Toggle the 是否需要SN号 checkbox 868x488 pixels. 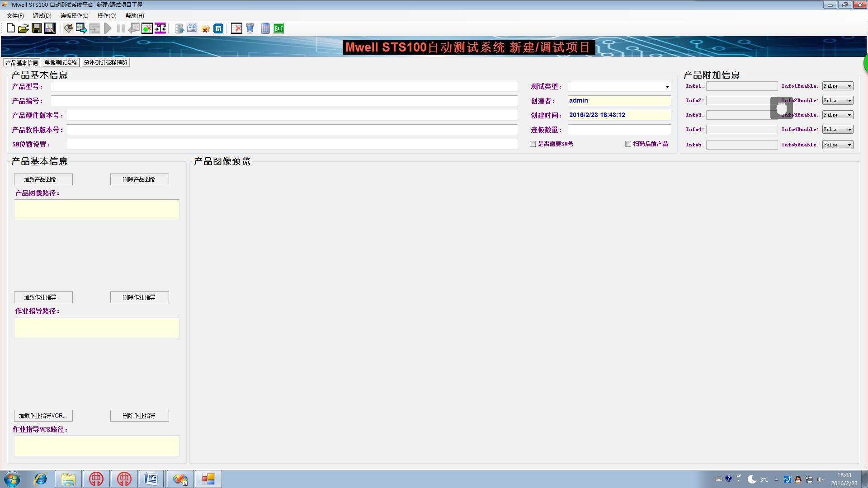[533, 144]
